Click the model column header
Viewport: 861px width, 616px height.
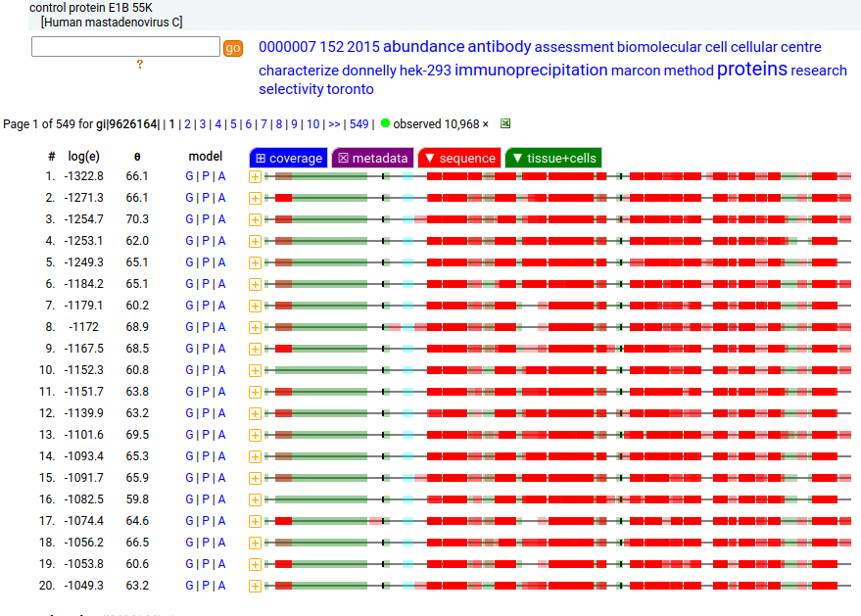pyautogui.click(x=206, y=157)
